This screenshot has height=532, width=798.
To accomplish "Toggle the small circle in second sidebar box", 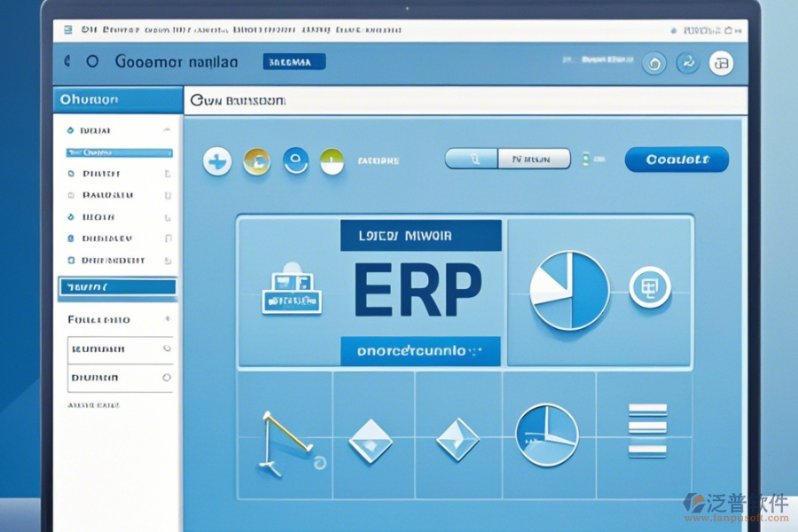I will [x=166, y=378].
